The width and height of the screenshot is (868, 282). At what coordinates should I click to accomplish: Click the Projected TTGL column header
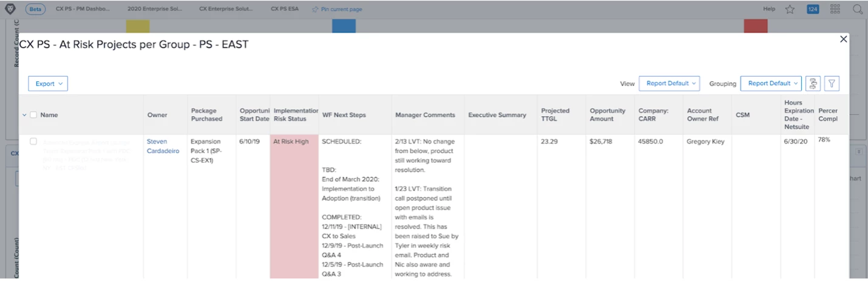555,115
